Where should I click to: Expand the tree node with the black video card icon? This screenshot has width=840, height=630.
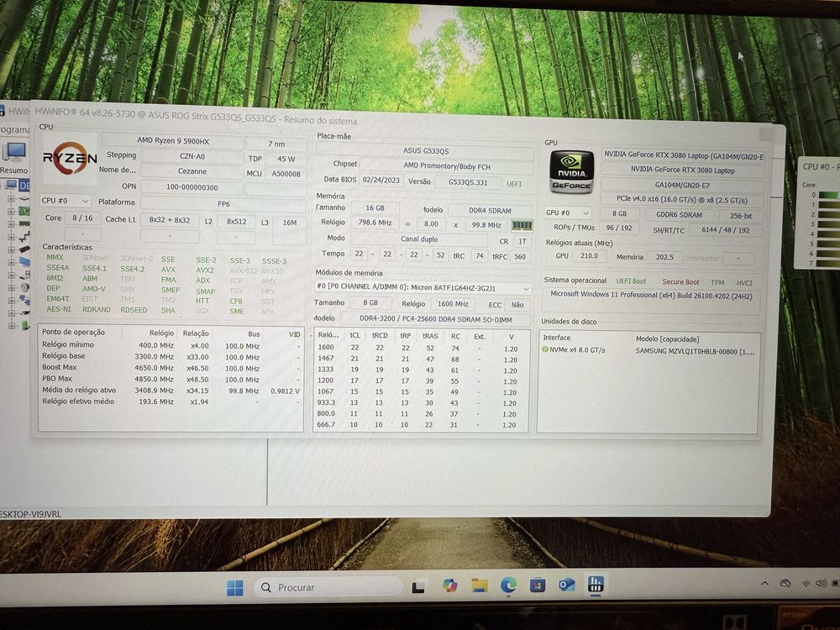pos(11,249)
